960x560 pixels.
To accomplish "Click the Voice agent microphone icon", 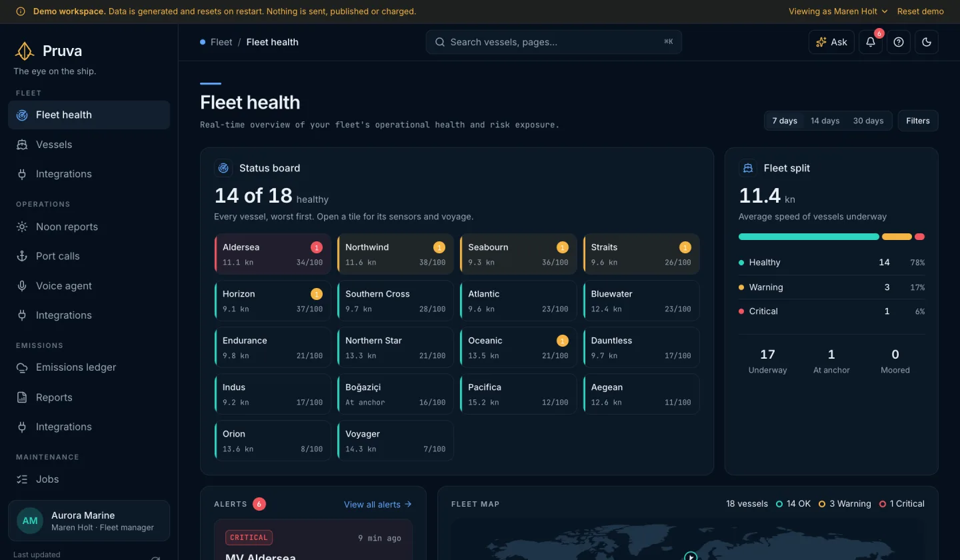I will point(22,286).
